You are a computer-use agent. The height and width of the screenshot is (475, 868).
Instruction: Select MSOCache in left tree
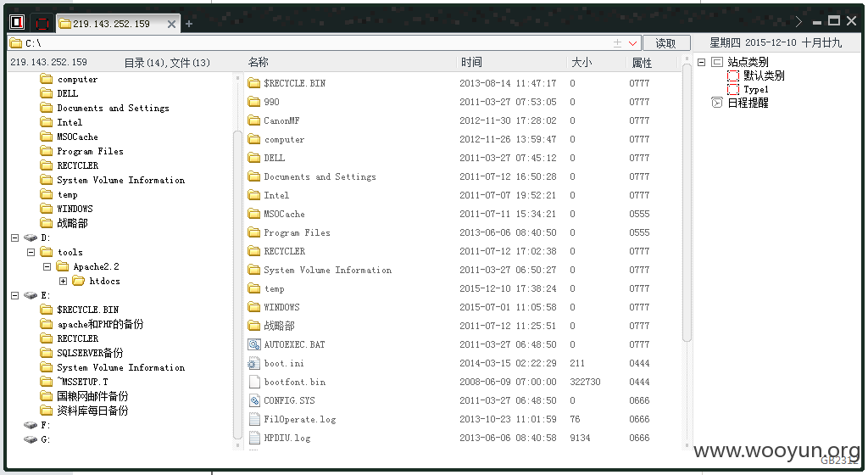(77, 137)
